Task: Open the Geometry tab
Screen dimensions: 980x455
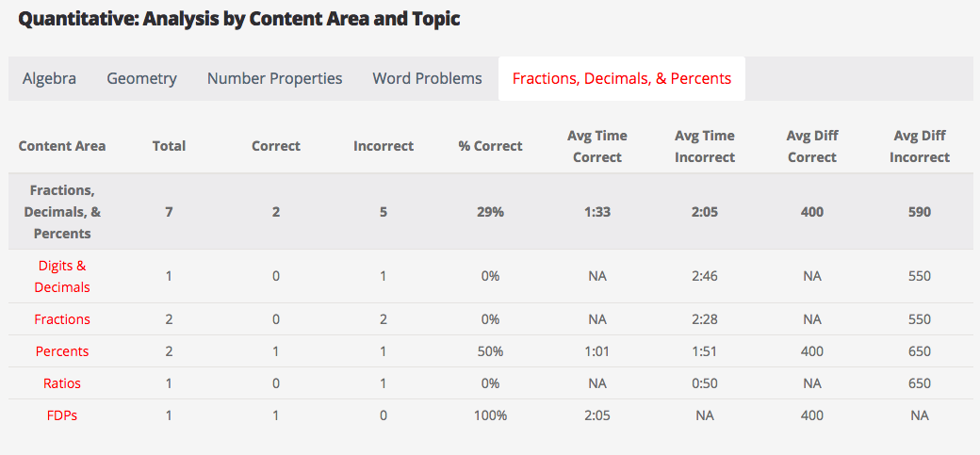Action: click(141, 79)
